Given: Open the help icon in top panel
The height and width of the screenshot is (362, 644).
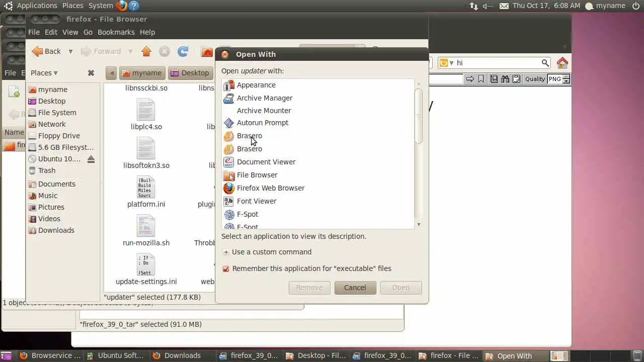Looking at the screenshot, I should [x=133, y=6].
